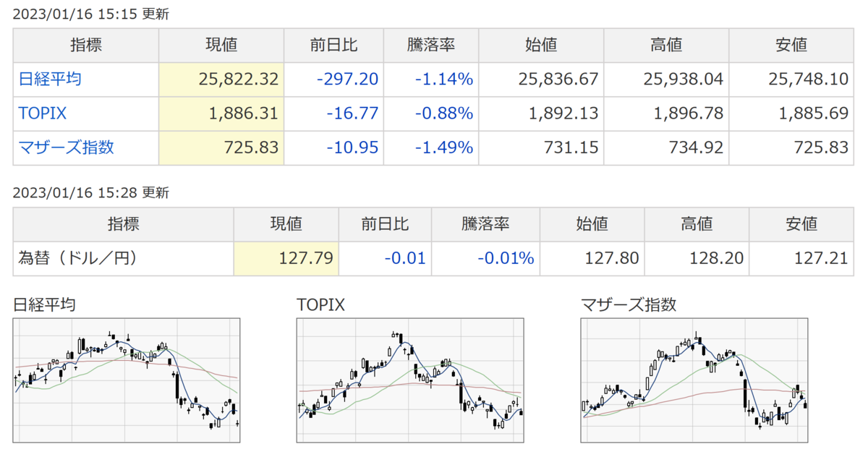The height and width of the screenshot is (457, 868).
Task: Open the TOPIX index link
Action: point(43,114)
